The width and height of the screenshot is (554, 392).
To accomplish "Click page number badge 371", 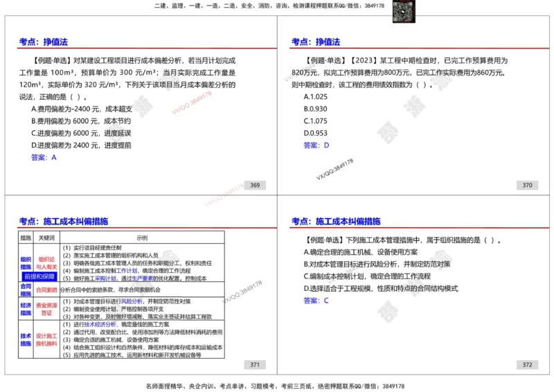I will pyautogui.click(x=255, y=365).
